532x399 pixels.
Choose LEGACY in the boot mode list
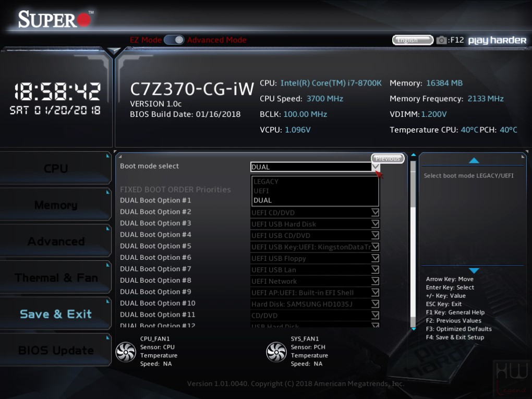tap(265, 182)
